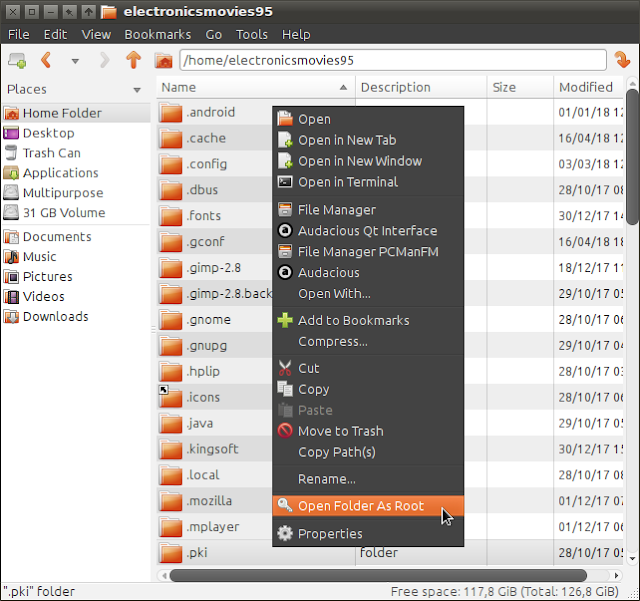Click Copy in context menu
This screenshot has height=601, width=640.
click(368, 389)
